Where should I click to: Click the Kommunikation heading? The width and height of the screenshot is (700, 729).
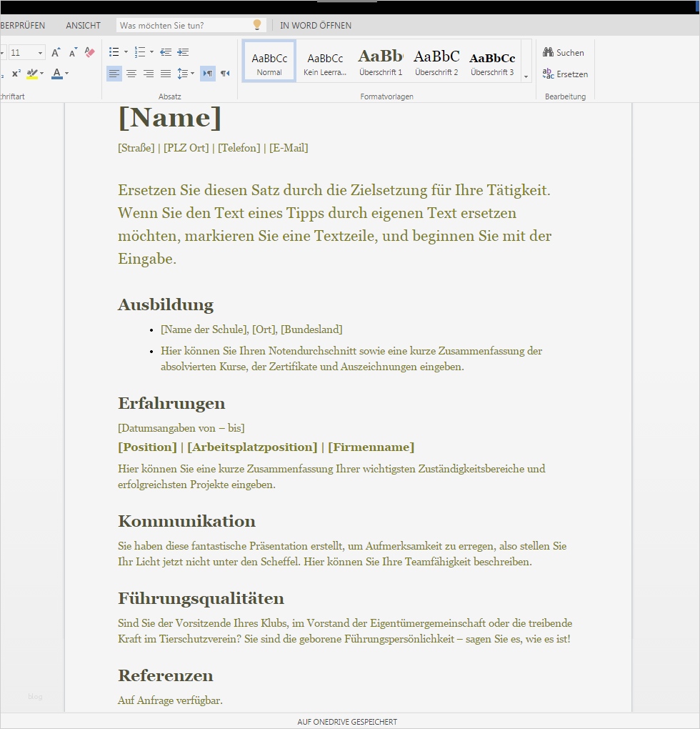(x=186, y=521)
